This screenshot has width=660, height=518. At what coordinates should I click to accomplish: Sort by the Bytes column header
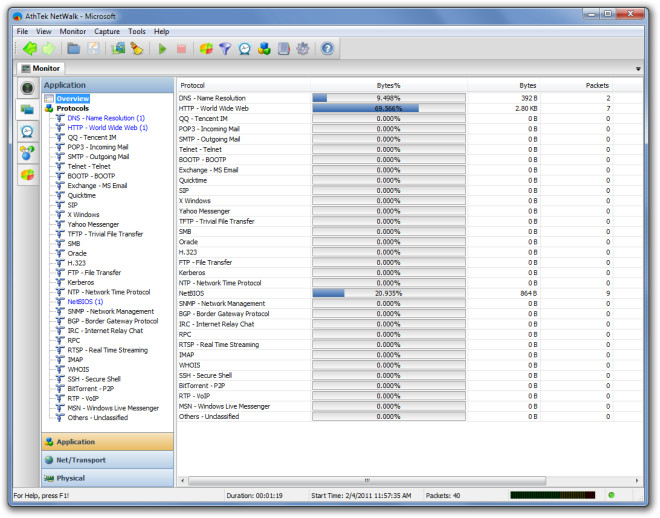[x=503, y=85]
